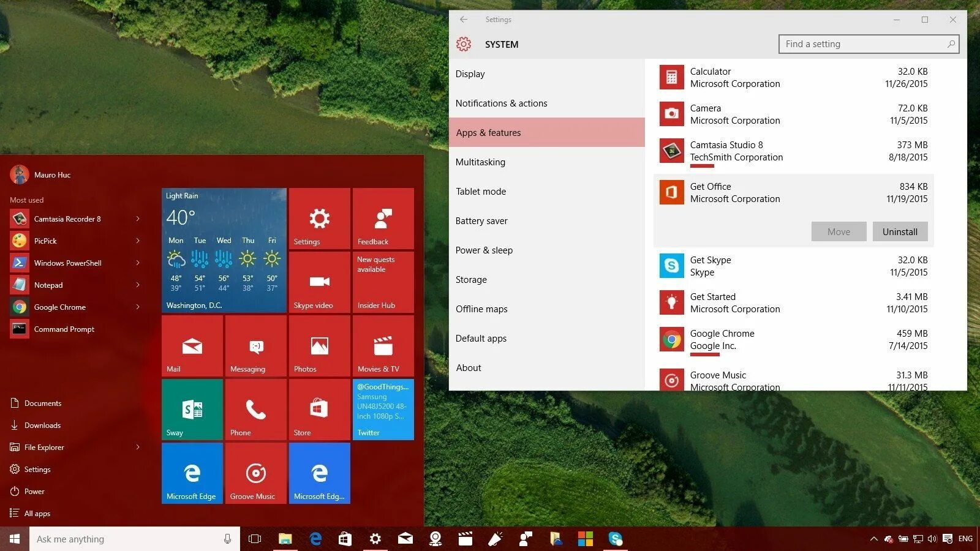The height and width of the screenshot is (551, 980).
Task: Select Default apps in sidebar
Action: click(x=546, y=338)
